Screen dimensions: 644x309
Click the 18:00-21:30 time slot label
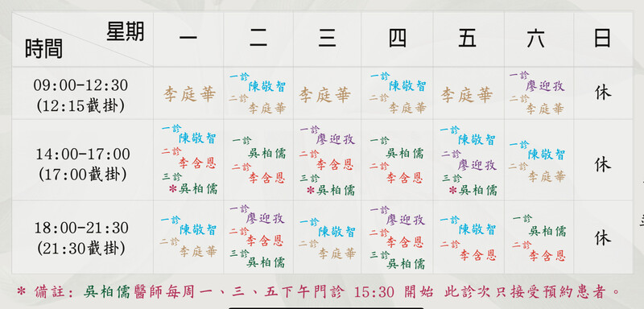click(82, 228)
